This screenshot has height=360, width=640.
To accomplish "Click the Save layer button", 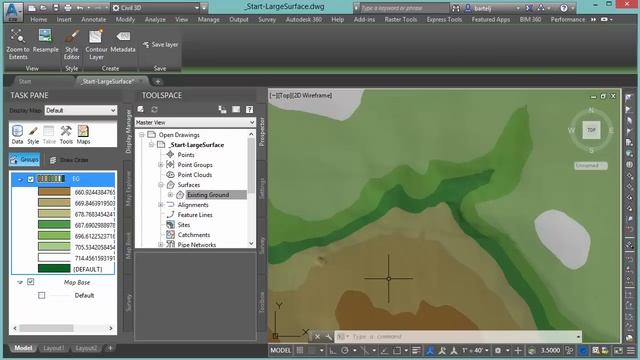I will (160, 44).
